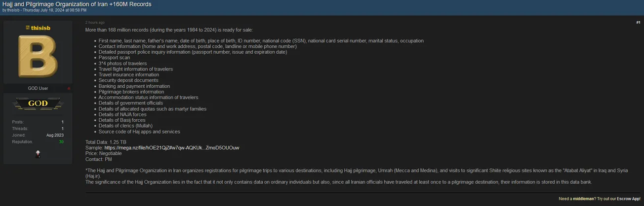
Task: Click the red offline status dot
Action: (x=69, y=89)
